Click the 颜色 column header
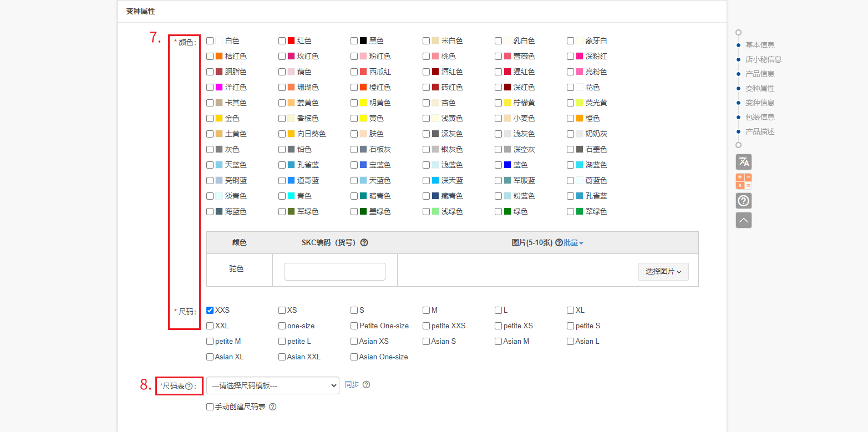 tap(240, 242)
